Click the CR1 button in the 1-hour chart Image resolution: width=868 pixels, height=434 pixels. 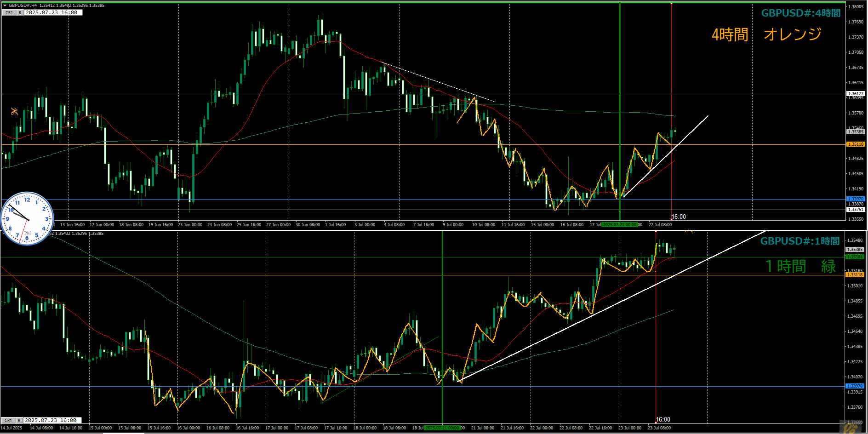[x=8, y=420]
